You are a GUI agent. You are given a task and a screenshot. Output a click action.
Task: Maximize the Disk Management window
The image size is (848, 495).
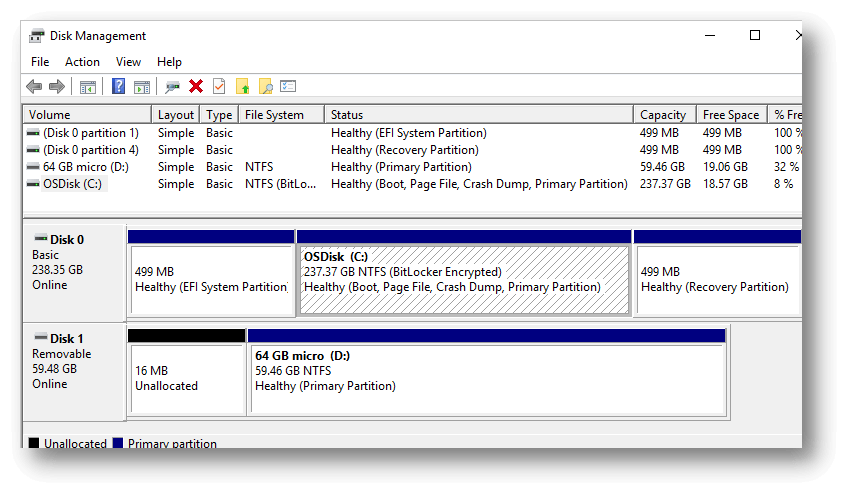pyautogui.click(x=755, y=36)
